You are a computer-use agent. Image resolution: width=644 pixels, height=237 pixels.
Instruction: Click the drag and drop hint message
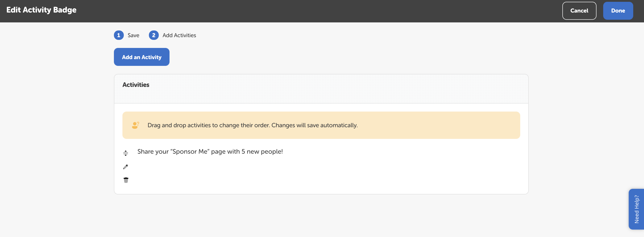point(252,125)
